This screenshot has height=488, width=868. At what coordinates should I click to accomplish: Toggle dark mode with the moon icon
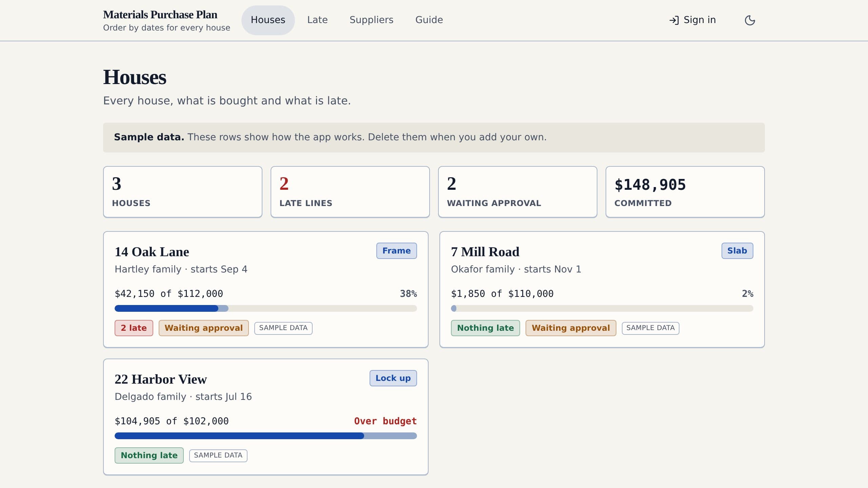point(750,20)
